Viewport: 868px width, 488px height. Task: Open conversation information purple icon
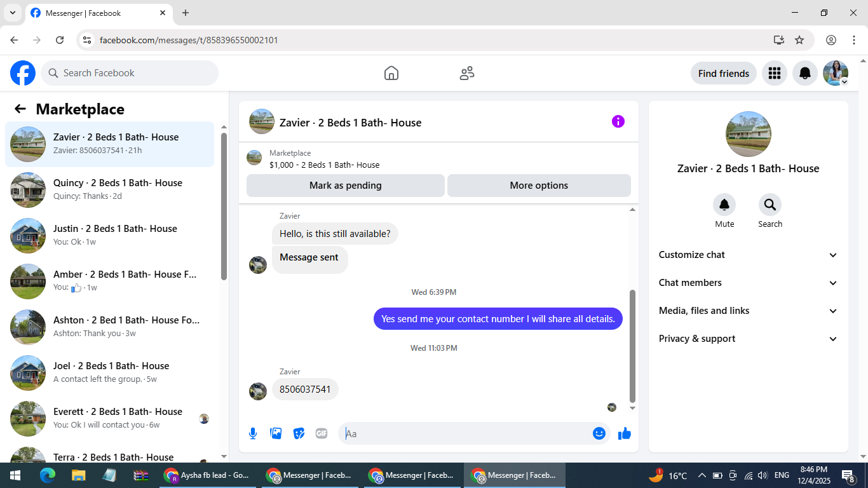click(618, 121)
